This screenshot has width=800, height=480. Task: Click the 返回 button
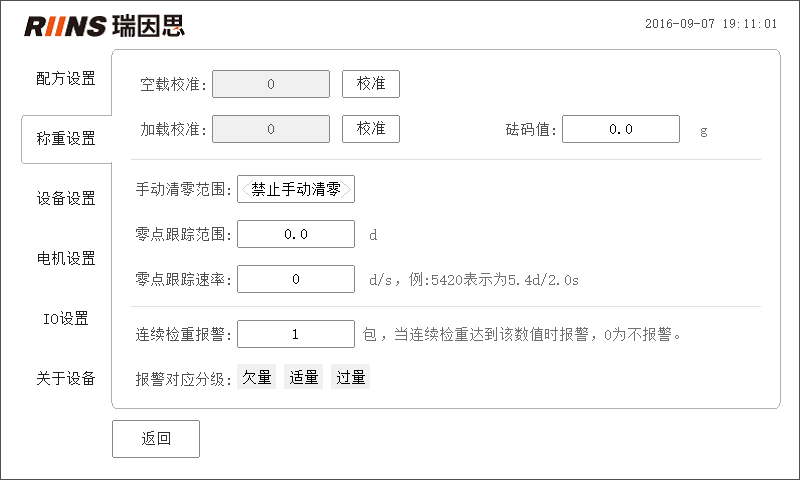tap(156, 439)
